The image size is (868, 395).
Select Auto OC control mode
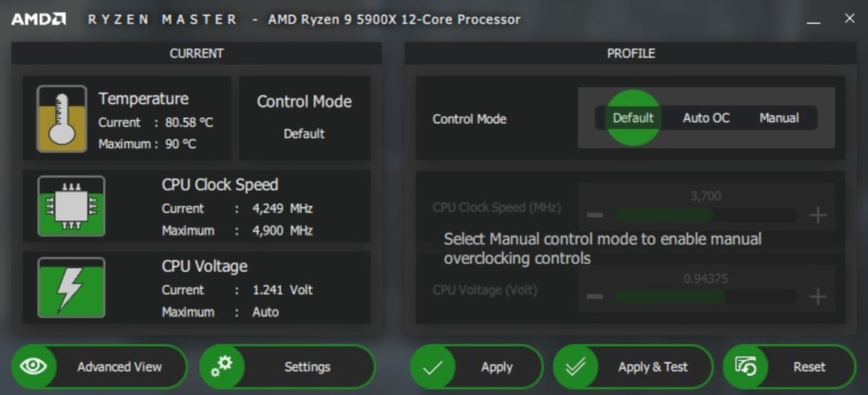706,118
